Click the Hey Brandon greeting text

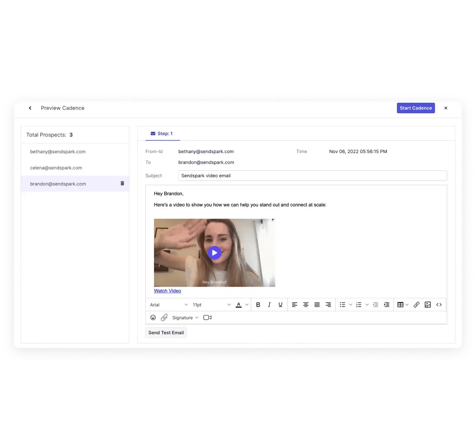pos(168,193)
